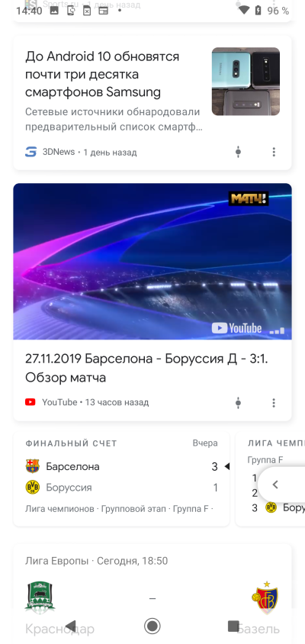The image size is (305, 644).
Task: Open the Финальный счет score card
Action: point(121,478)
